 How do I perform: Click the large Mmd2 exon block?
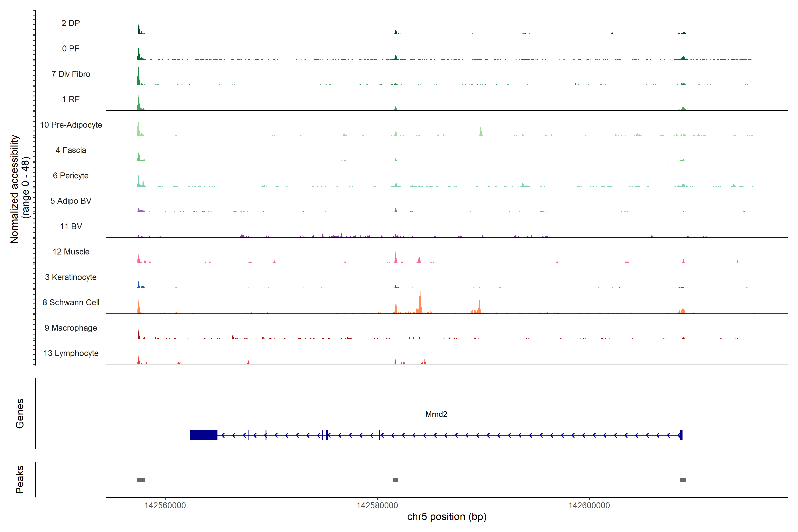(203, 435)
